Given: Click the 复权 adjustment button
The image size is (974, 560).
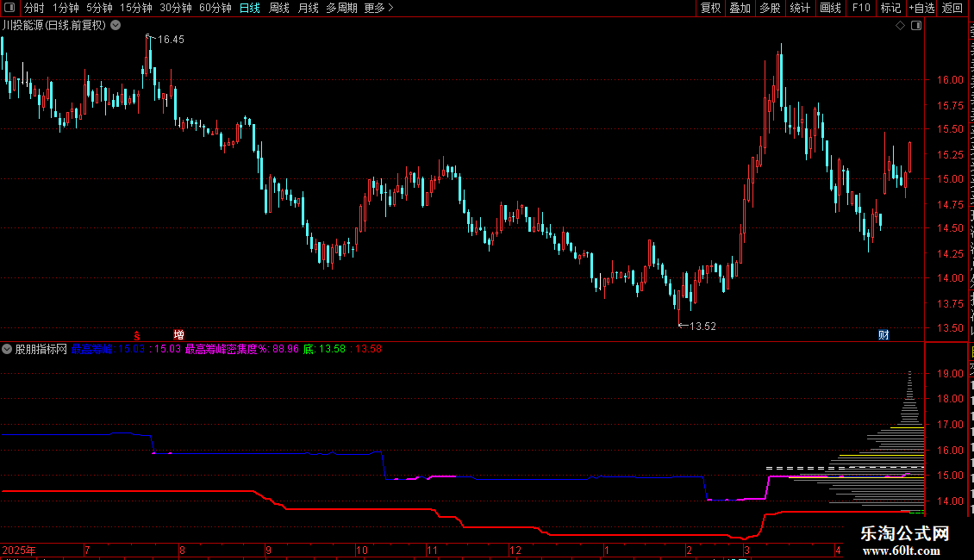Looking at the screenshot, I should pos(710,8).
